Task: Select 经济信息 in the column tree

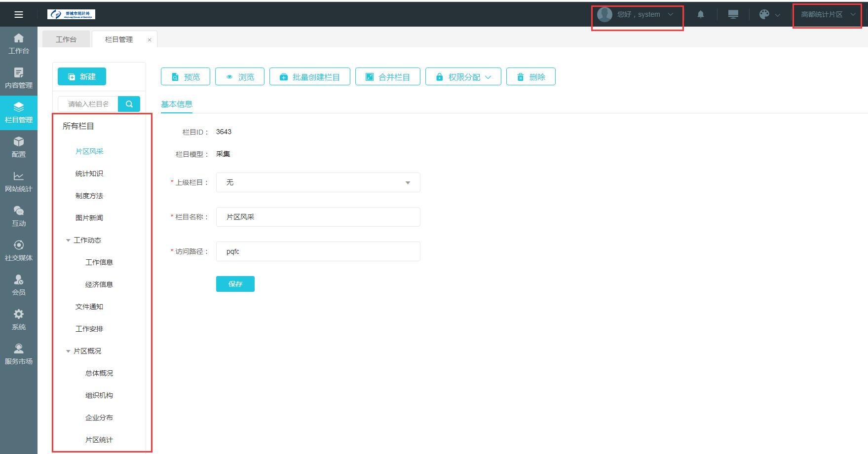Action: click(x=99, y=284)
